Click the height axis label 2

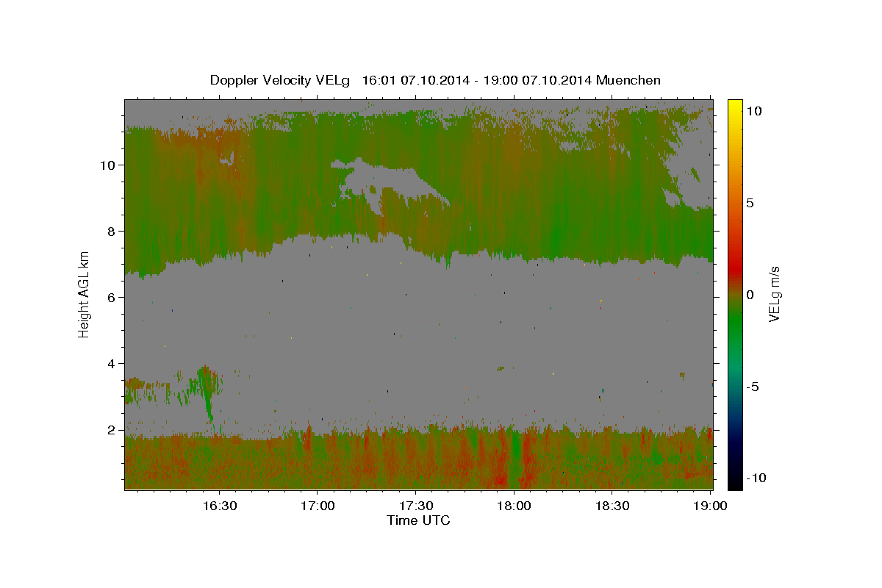point(112,430)
